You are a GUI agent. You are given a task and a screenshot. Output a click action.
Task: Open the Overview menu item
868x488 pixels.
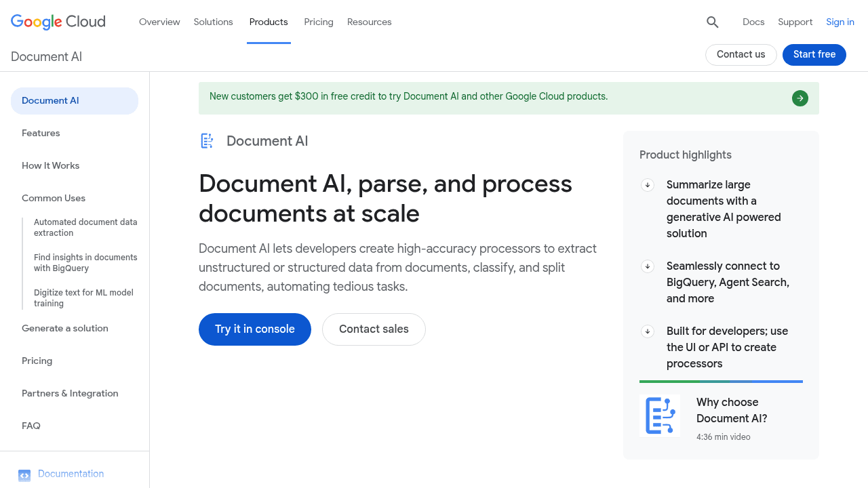[x=159, y=22]
